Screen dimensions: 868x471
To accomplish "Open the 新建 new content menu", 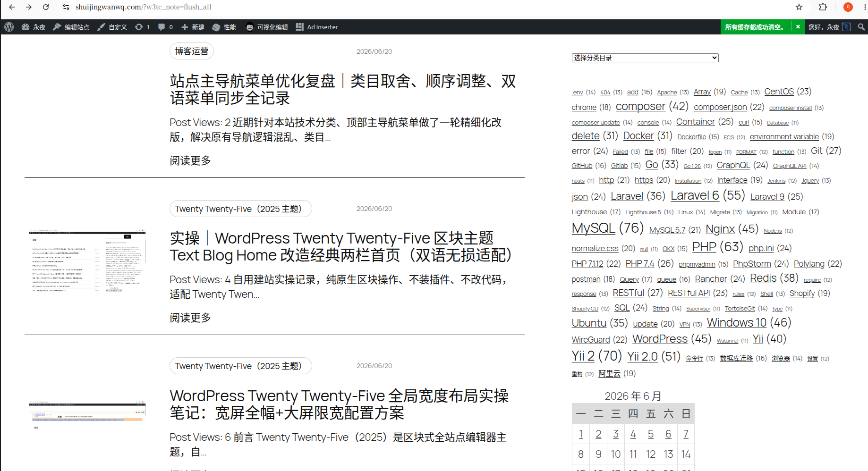I will click(x=193, y=27).
